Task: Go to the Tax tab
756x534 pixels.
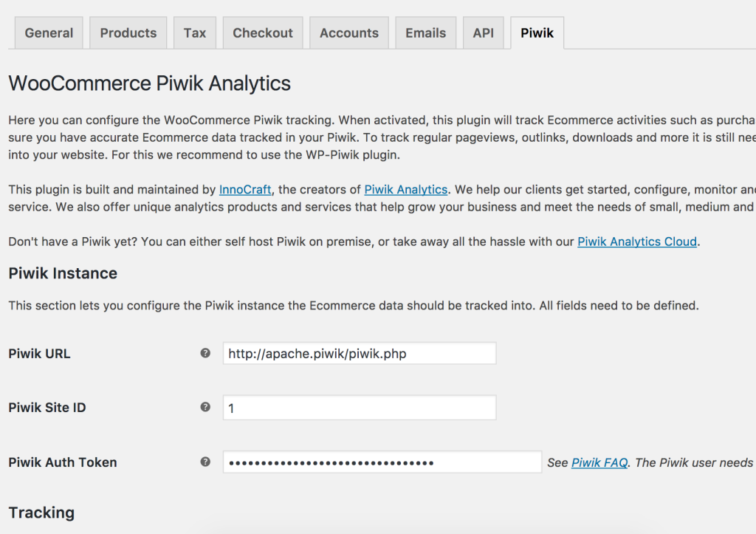Action: (195, 33)
